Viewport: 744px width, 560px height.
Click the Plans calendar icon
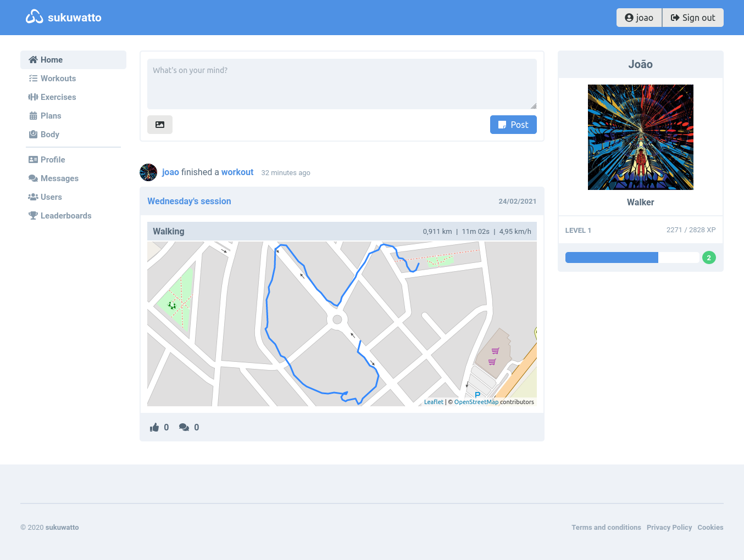tap(33, 116)
